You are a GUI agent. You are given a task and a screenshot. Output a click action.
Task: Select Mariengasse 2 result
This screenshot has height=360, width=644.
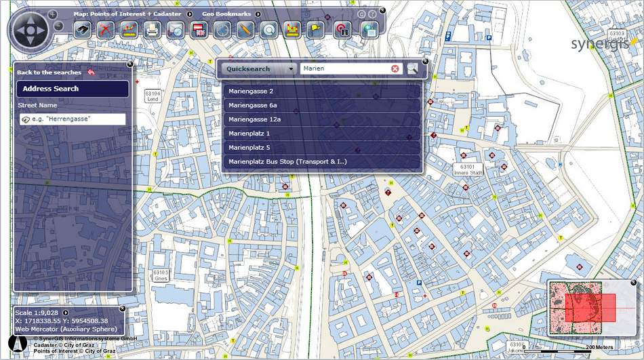coord(322,92)
